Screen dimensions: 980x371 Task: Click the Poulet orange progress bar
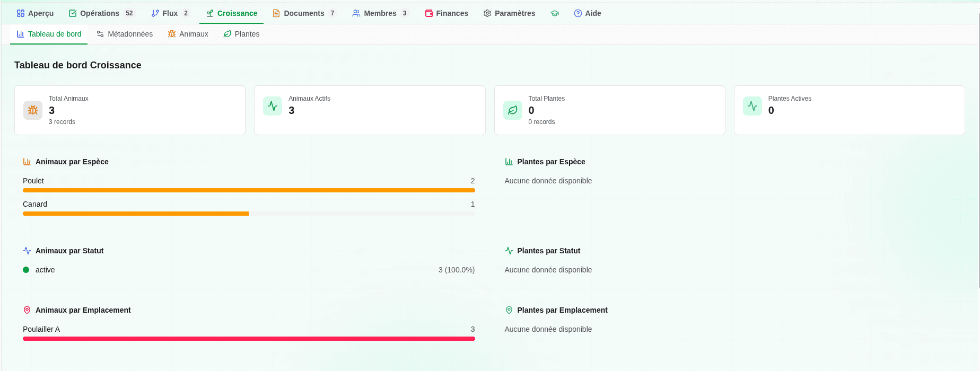(249, 190)
